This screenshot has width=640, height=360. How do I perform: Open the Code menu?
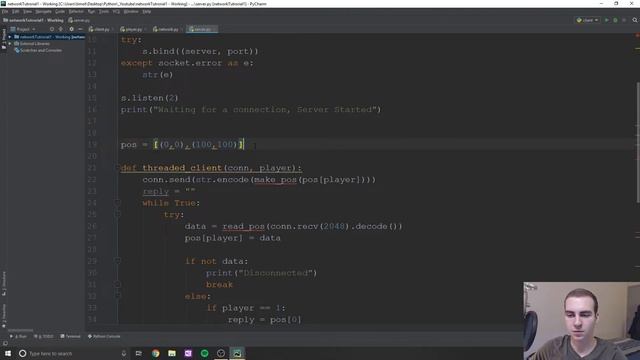tap(60, 11)
